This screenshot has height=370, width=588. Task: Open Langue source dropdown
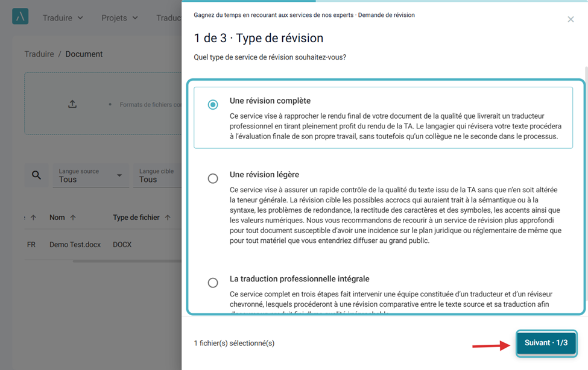[x=90, y=175]
